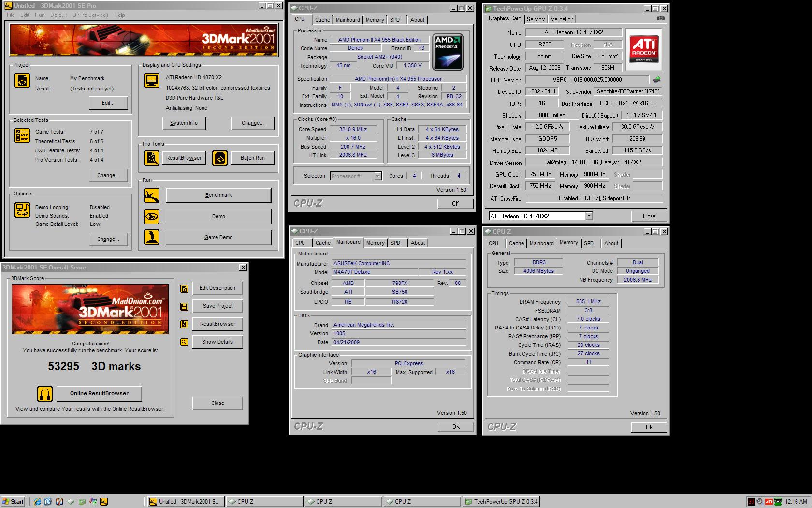
Task: Click the taskbar clock showing 12:16 AM
Action: point(796,502)
